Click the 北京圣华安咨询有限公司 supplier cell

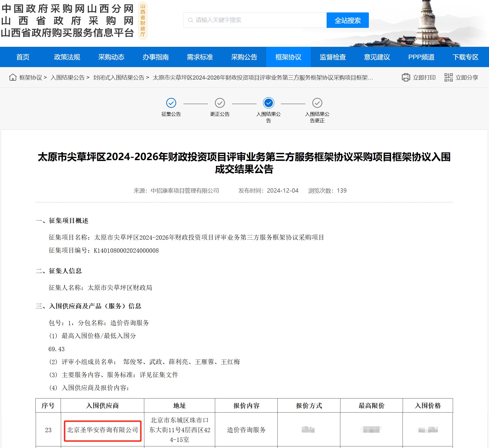coord(103,430)
